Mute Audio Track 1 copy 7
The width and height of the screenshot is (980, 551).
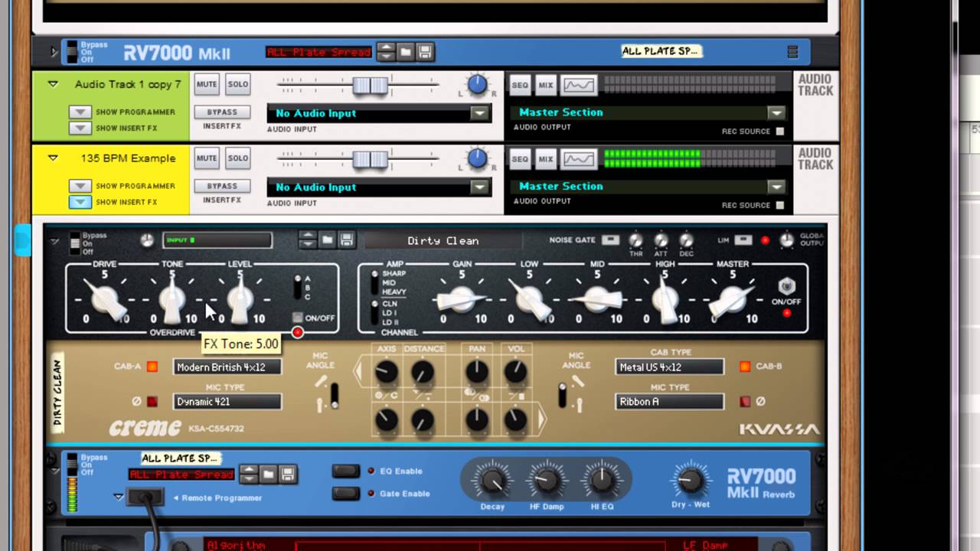(207, 85)
